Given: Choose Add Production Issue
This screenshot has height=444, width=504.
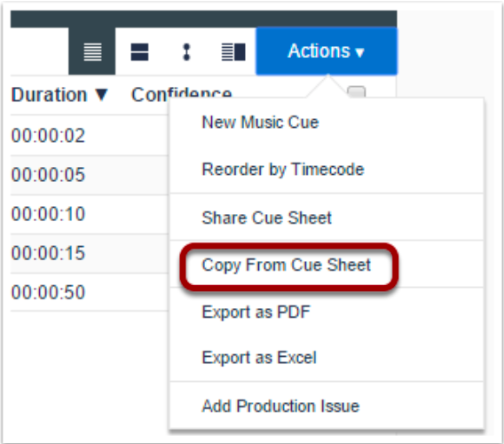Looking at the screenshot, I should 280,406.
